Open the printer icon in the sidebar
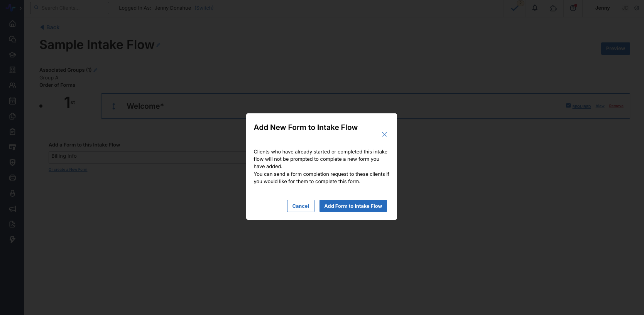 click(12, 178)
